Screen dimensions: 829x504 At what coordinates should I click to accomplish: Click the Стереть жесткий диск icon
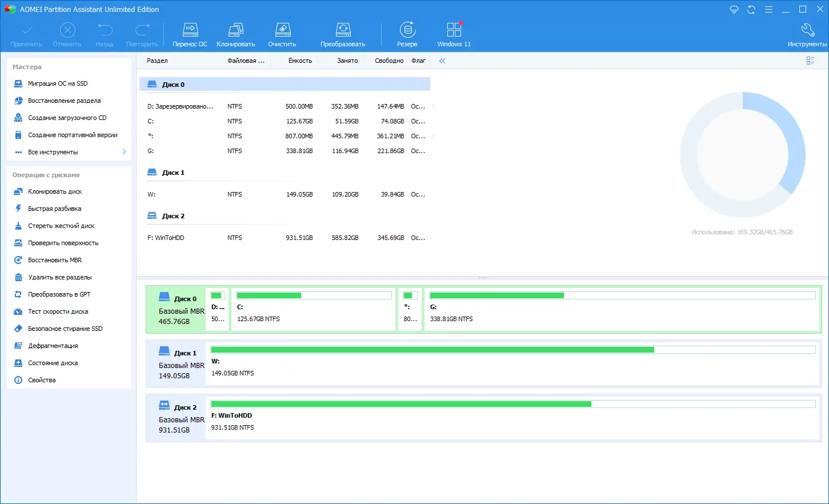18,226
